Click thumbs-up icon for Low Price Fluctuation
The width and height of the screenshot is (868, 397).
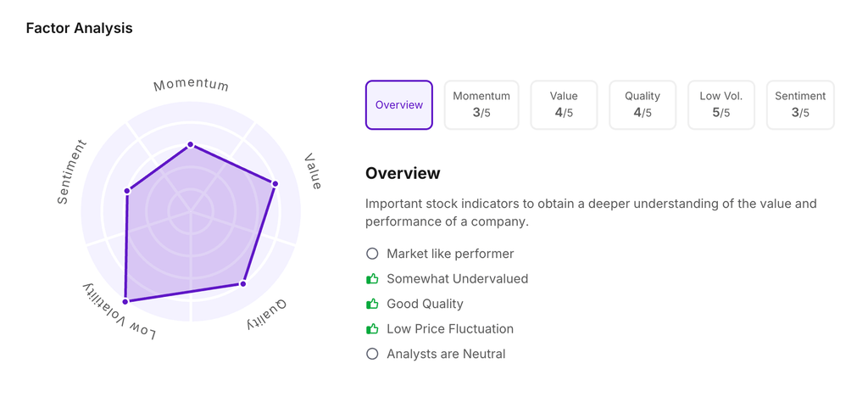tap(372, 328)
